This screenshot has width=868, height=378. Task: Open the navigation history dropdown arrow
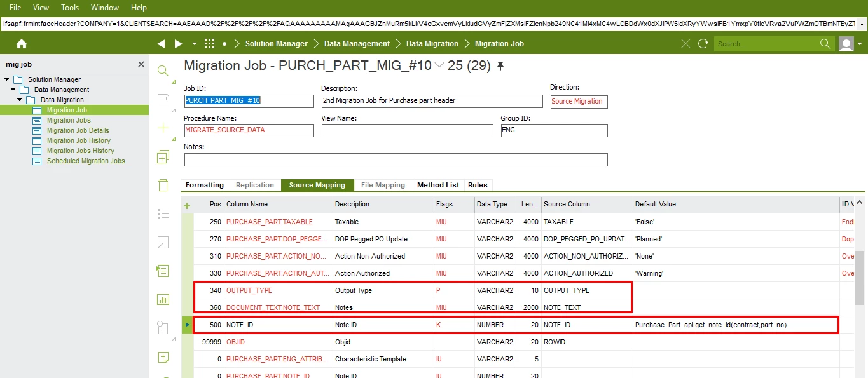point(195,44)
